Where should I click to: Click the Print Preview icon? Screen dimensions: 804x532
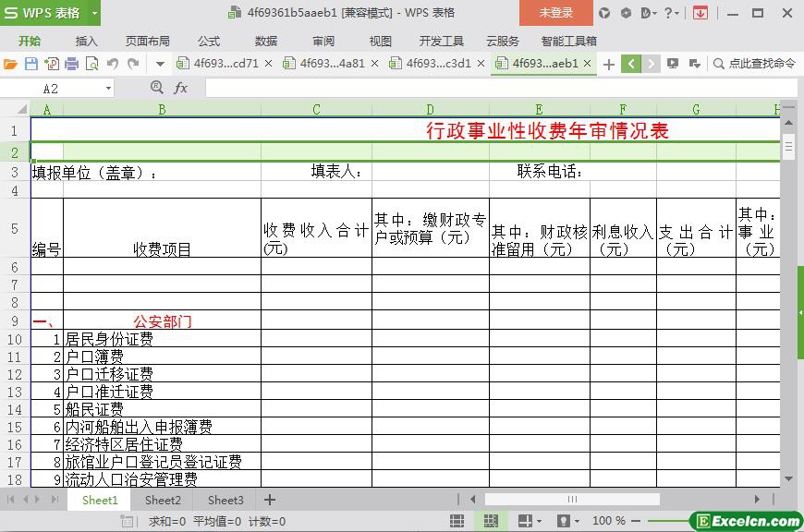(x=91, y=64)
